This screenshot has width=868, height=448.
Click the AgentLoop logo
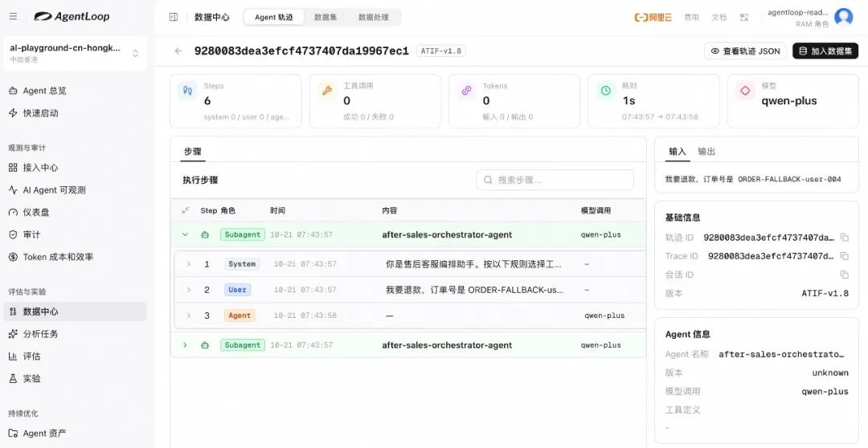[x=72, y=17]
